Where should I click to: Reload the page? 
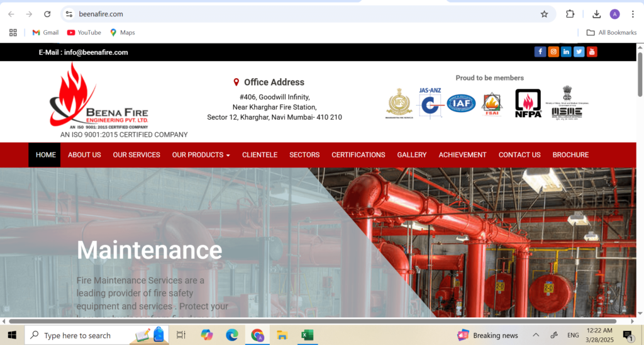tap(47, 14)
